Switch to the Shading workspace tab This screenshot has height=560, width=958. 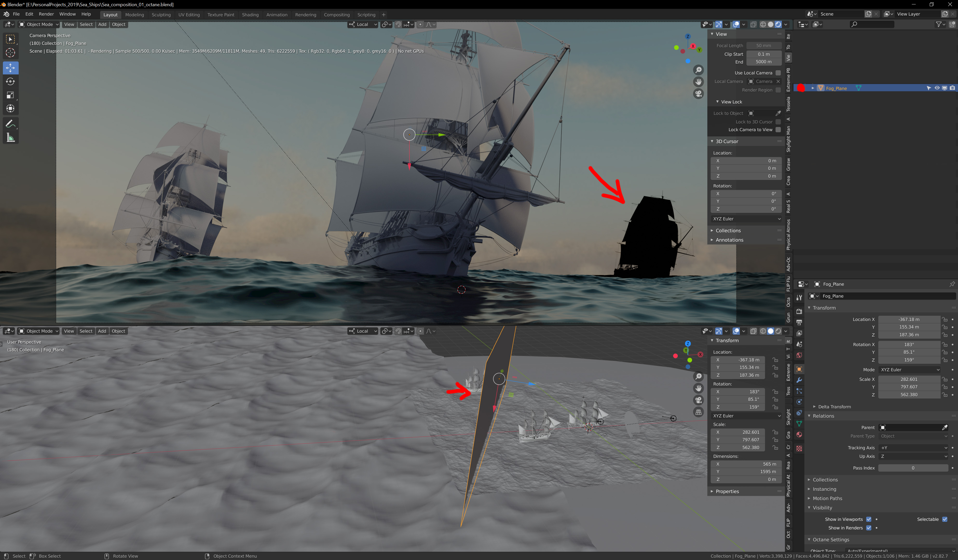pyautogui.click(x=250, y=15)
